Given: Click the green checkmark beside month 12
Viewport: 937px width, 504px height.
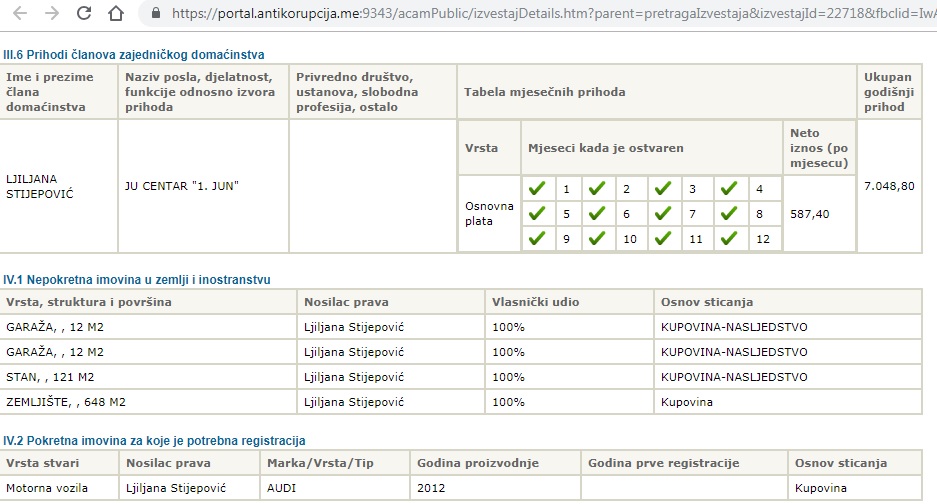Looking at the screenshot, I should 730,238.
